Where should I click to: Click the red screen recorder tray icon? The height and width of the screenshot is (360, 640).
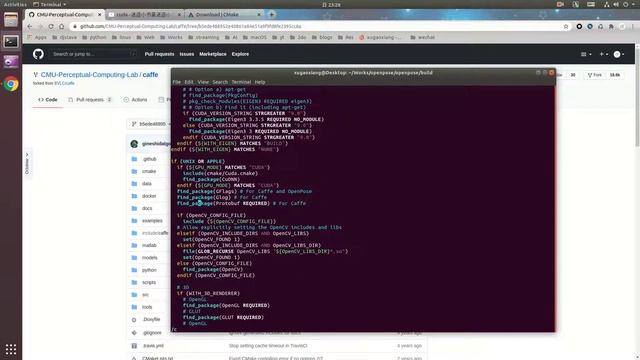(x=560, y=4)
